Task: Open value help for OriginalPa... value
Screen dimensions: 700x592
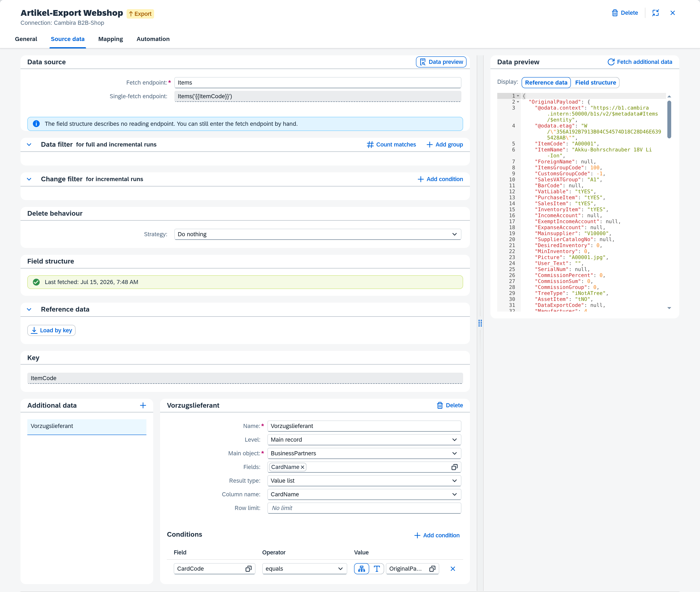Action: 432,569
